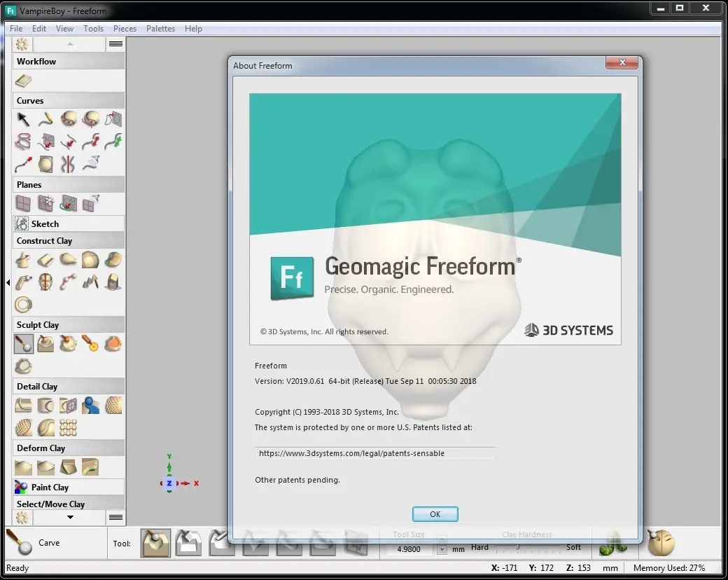The image size is (728, 580).
Task: Open the Sketch palette button
Action: pyautogui.click(x=69, y=223)
